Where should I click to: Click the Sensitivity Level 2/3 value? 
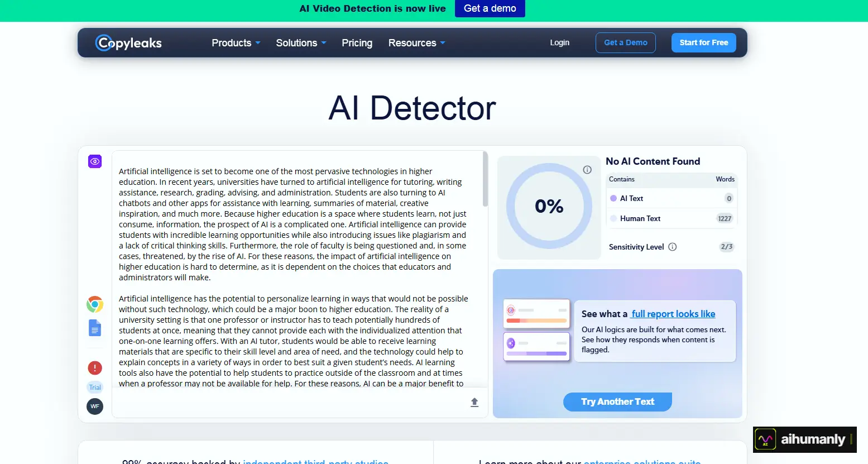727,247
